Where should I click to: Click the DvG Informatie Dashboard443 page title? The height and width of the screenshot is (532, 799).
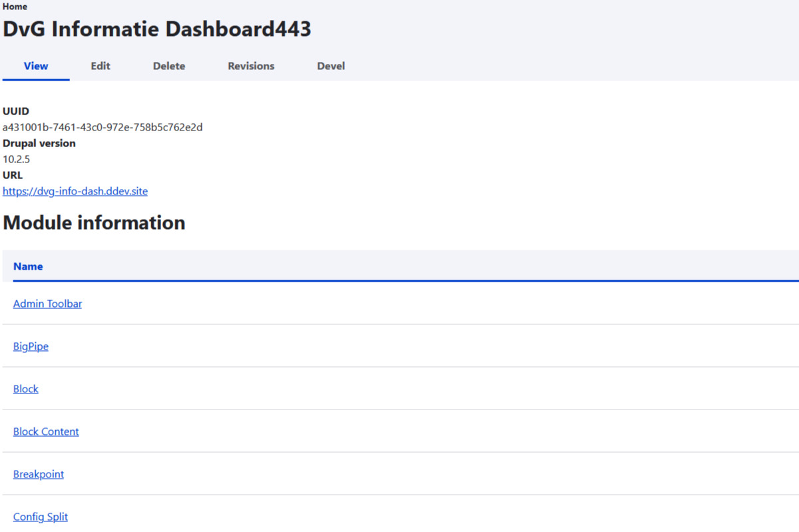tap(157, 29)
